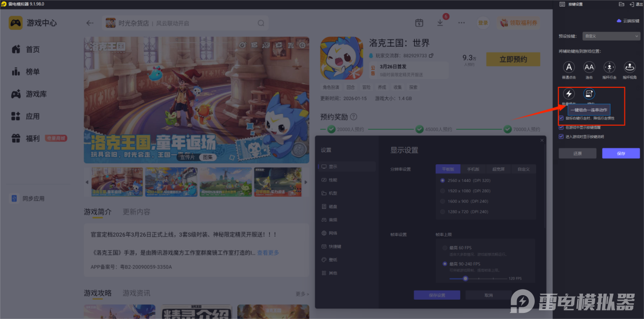Click the FPS limit slider handle
Image resolution: width=644 pixels, height=319 pixels.
[465, 278]
